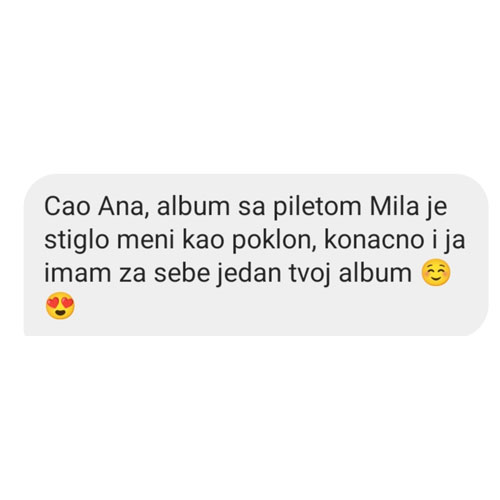500x500 pixels.
Task: Click the word "Cao" in the message
Action: click(67, 207)
